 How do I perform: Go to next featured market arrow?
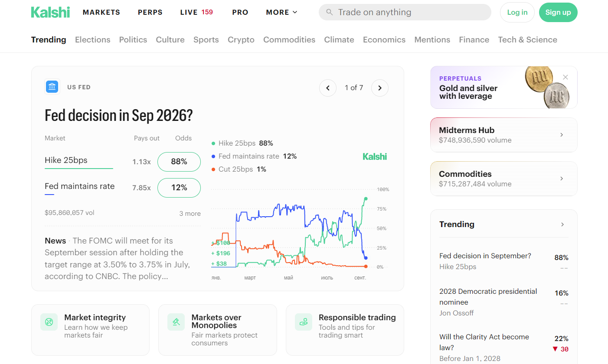tap(380, 88)
